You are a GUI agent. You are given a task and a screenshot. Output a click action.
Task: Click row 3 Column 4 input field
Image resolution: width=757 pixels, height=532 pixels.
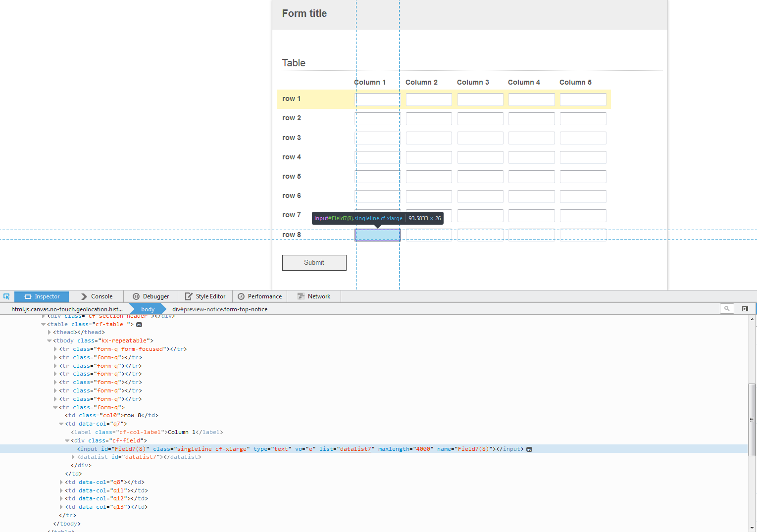click(x=532, y=138)
